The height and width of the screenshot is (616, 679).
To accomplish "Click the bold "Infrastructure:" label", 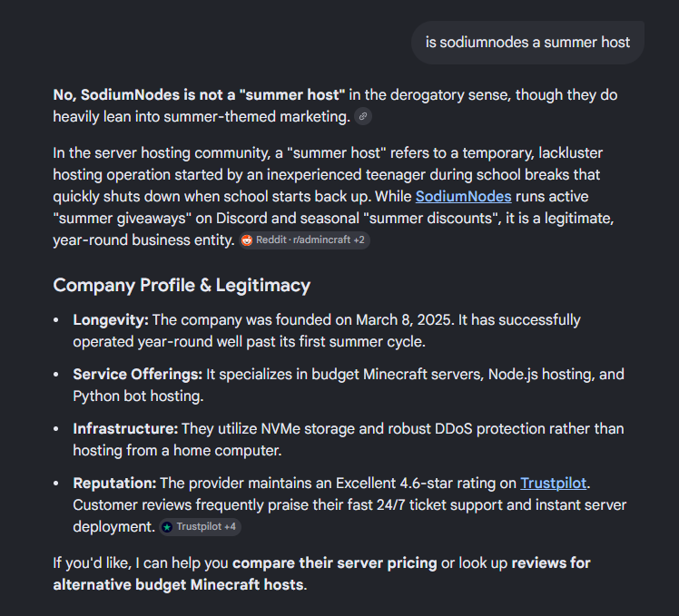I will [125, 428].
